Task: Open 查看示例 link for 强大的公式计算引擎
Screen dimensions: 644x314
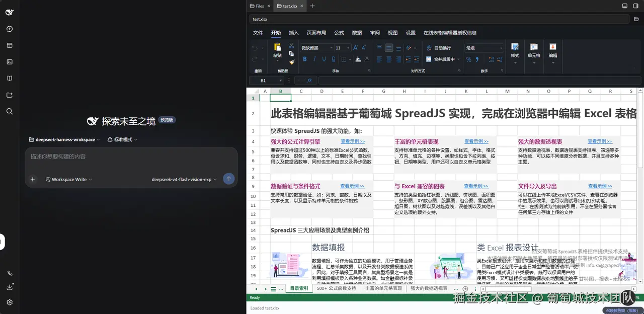Action: point(353,141)
